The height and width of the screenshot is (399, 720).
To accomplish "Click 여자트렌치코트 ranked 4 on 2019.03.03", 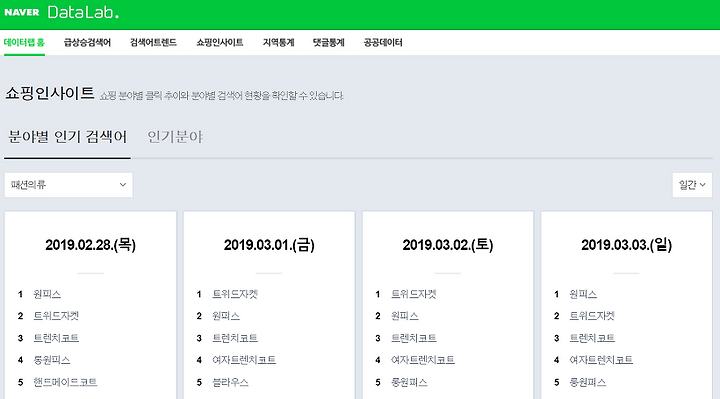I will (601, 360).
